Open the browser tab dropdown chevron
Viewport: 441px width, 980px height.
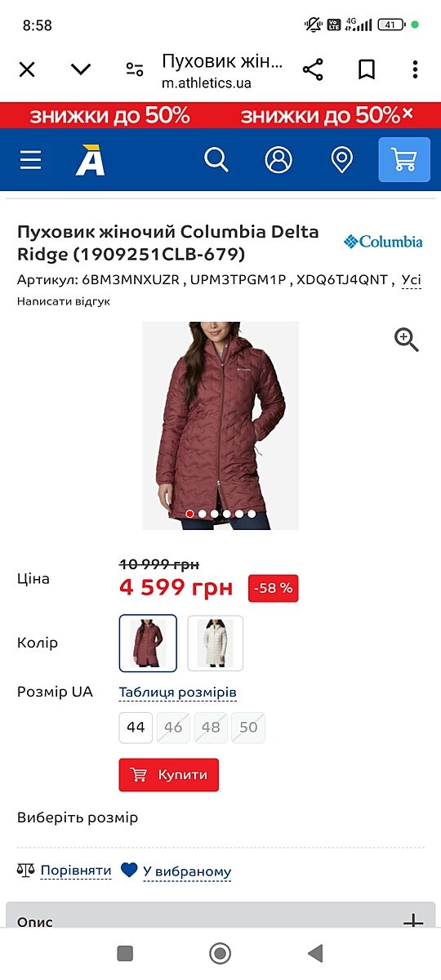click(x=81, y=69)
